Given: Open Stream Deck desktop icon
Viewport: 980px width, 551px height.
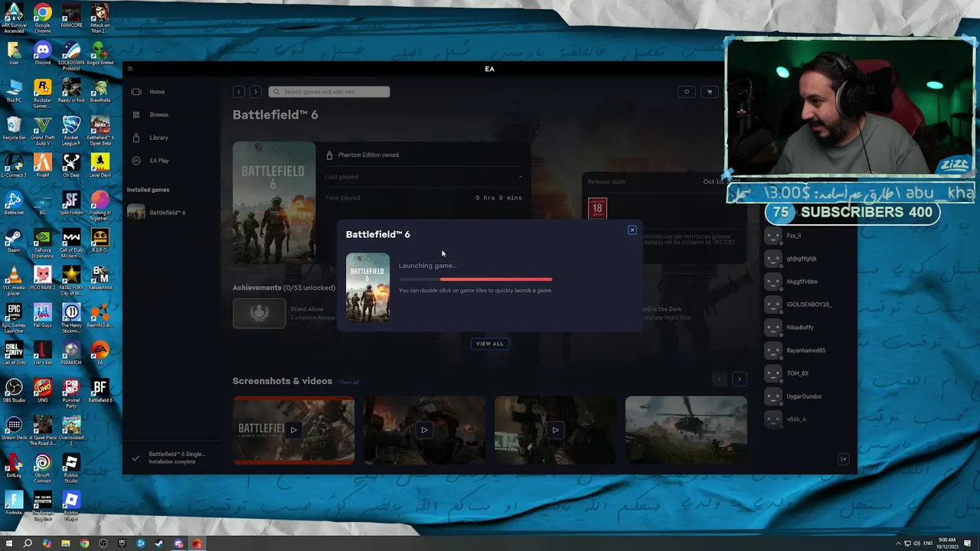Looking at the screenshot, I should [14, 429].
